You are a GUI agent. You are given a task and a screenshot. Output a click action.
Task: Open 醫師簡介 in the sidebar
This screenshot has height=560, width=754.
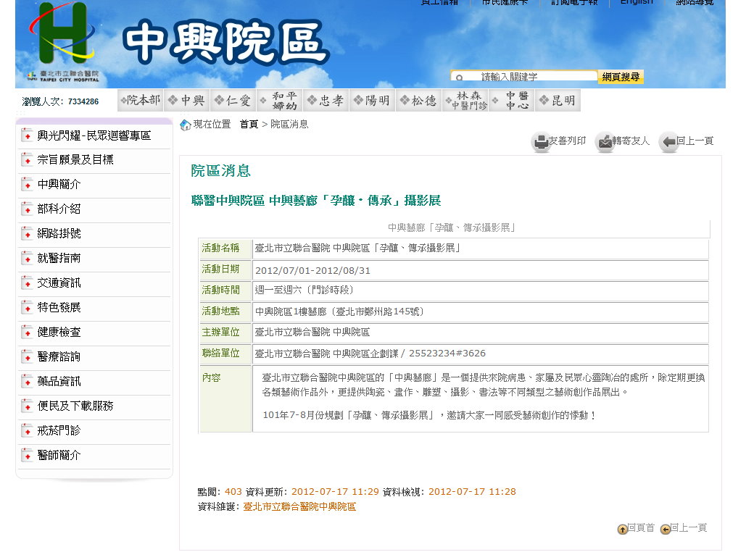point(59,455)
